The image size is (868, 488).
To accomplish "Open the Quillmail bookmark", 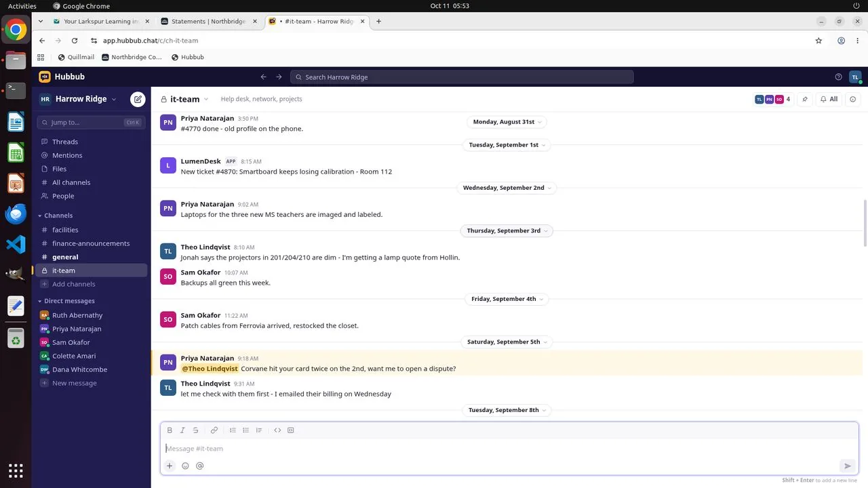I will point(76,58).
